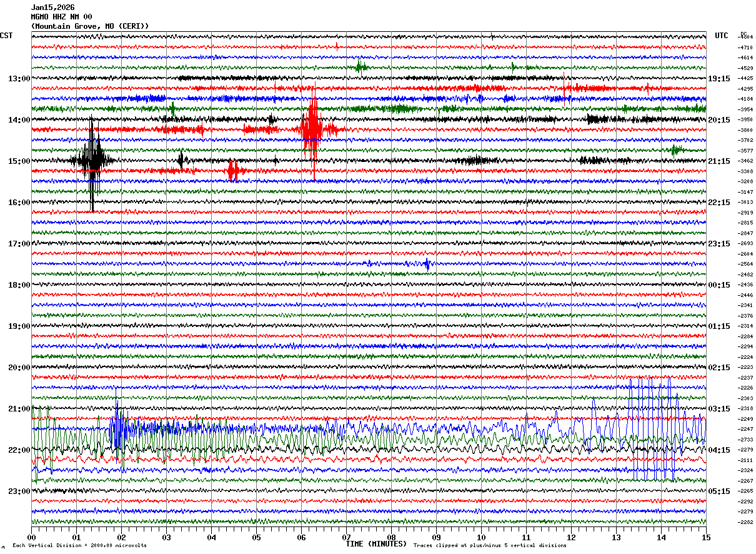Screen dimensions: 756x554
Task: Click the 06 minute axis tick
Action: tap(301, 537)
